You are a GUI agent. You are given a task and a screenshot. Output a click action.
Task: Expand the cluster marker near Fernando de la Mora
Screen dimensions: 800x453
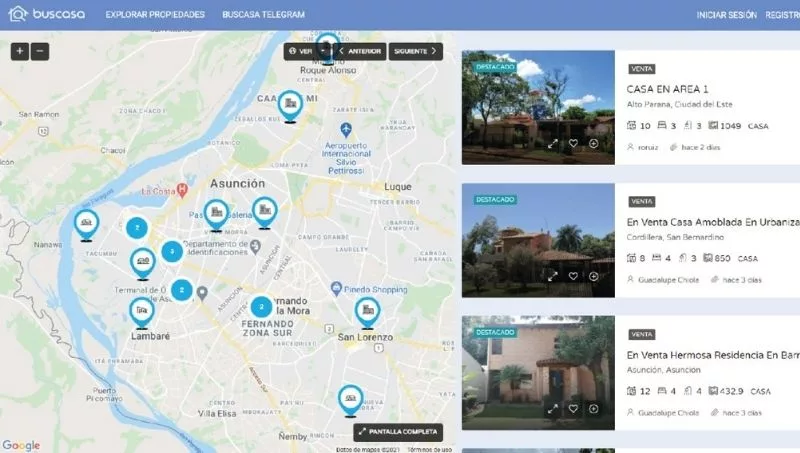260,307
